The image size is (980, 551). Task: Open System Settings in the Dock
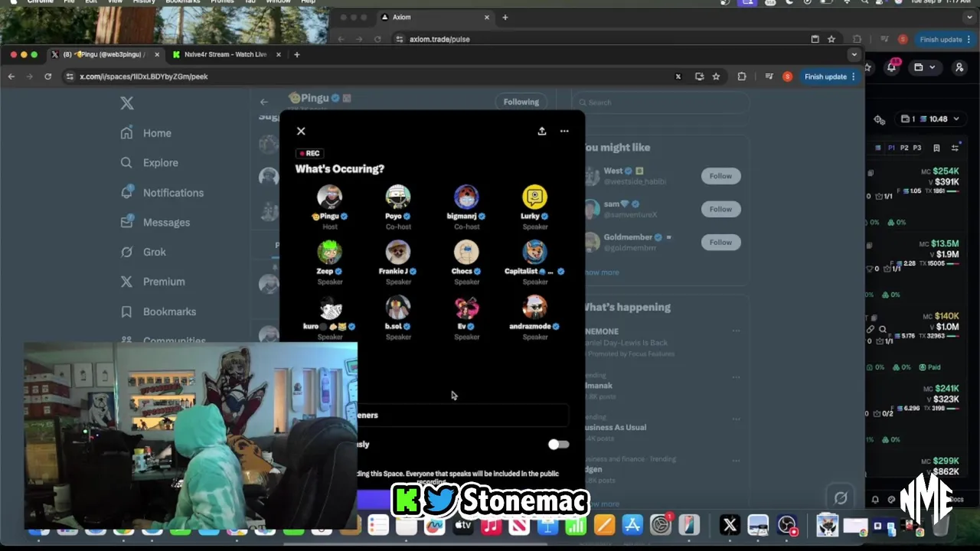point(661,526)
